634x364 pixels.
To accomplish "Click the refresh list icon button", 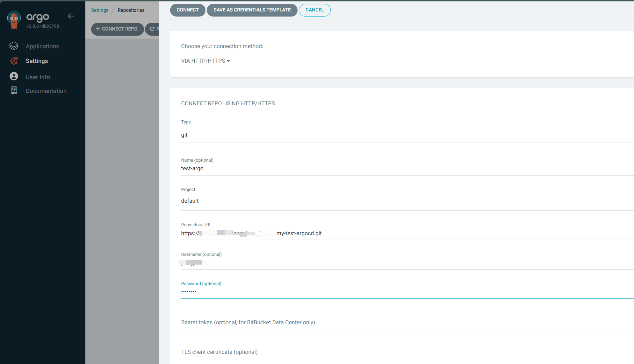I will (x=153, y=29).
